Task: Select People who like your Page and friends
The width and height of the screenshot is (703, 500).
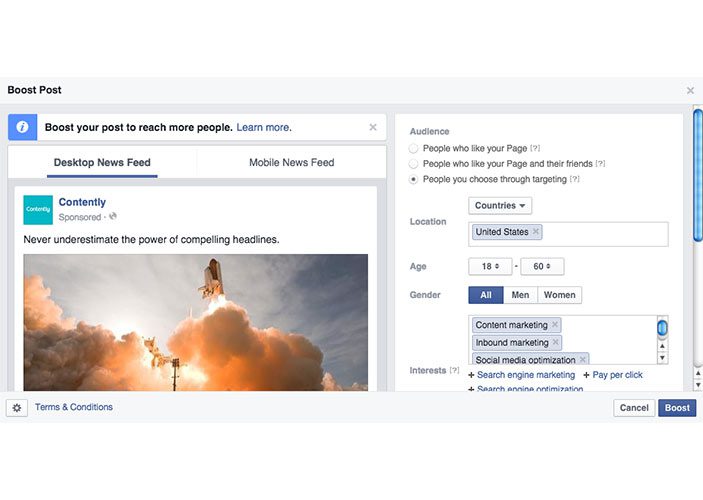Action: point(413,164)
